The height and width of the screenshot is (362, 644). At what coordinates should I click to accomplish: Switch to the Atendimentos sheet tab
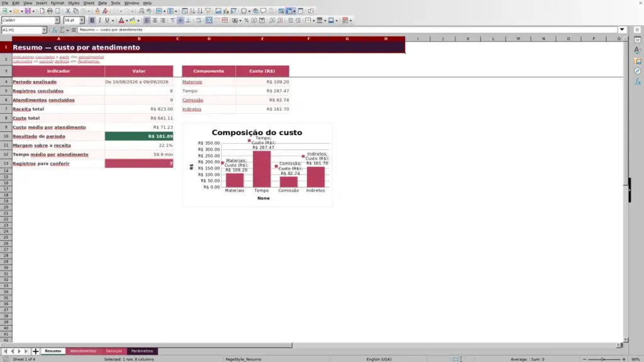(83, 351)
